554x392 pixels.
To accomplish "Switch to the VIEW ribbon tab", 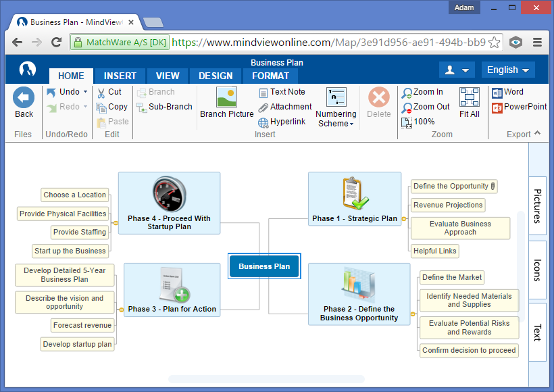I will [168, 76].
